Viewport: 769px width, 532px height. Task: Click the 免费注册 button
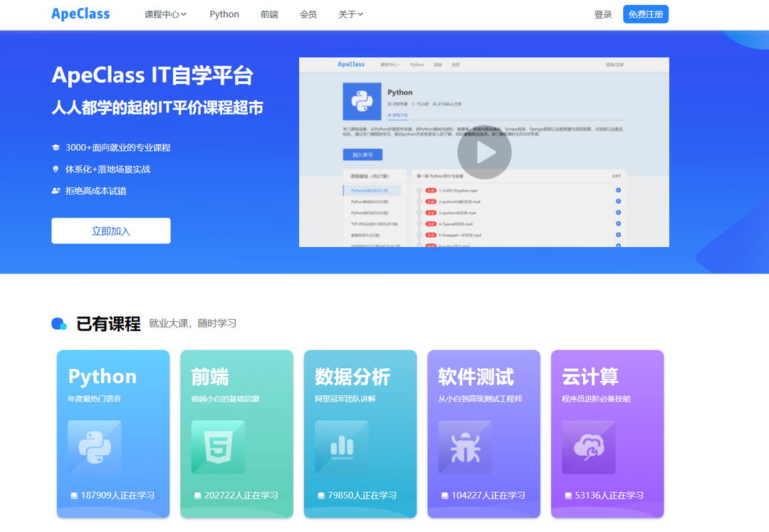pyautogui.click(x=645, y=14)
